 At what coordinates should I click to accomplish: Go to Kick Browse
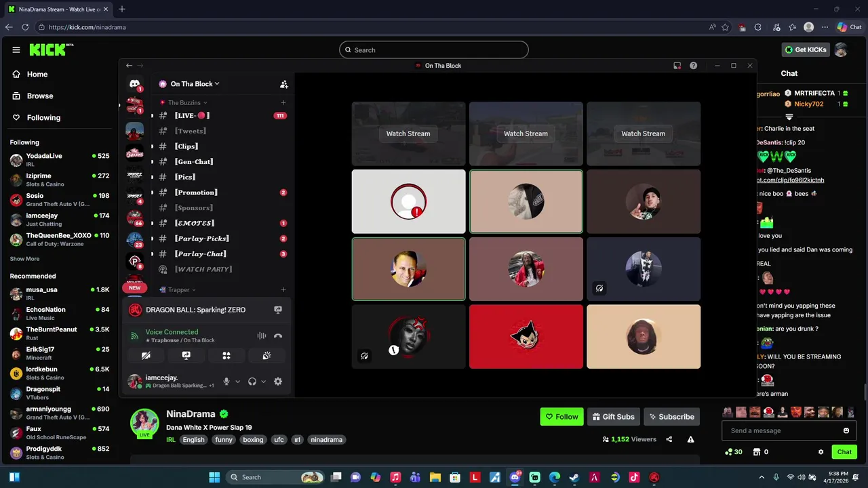tap(33, 96)
